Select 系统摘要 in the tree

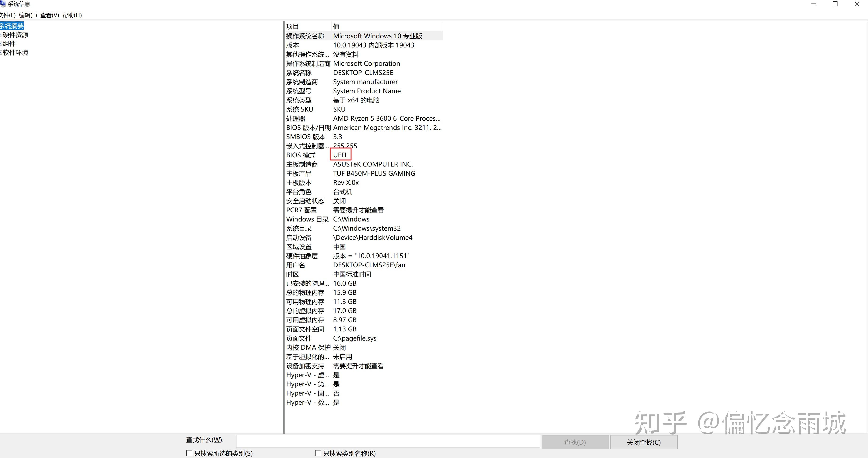coord(12,26)
